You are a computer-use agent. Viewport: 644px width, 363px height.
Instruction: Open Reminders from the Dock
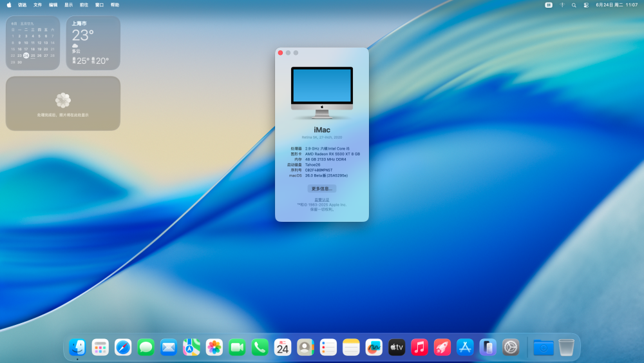click(x=328, y=348)
